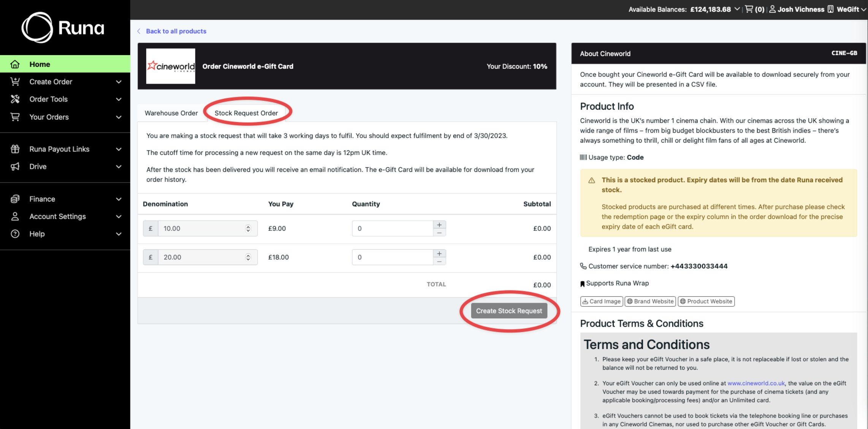Viewport: 868px width, 429px height.
Task: Expand the Account Settings chevron
Action: 119,216
